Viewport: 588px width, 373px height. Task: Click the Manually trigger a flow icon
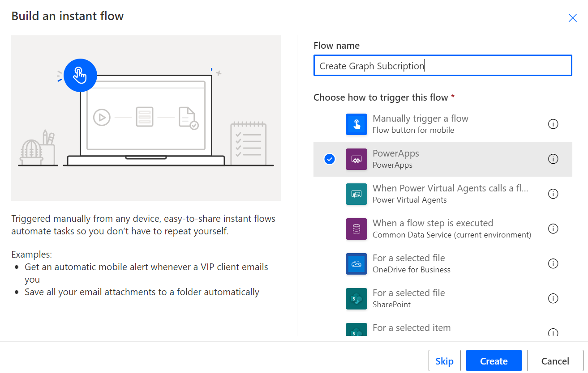[x=356, y=124]
